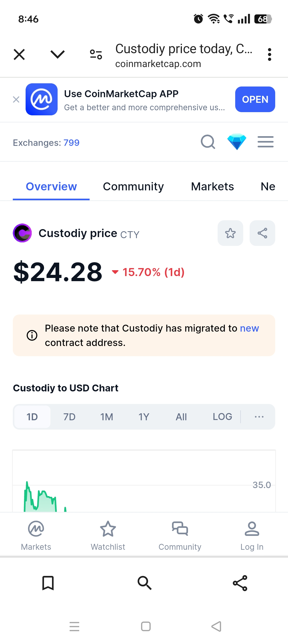Screen dimensions: 288x644
Task: Expand more chart options ellipsis
Action: [259, 417]
